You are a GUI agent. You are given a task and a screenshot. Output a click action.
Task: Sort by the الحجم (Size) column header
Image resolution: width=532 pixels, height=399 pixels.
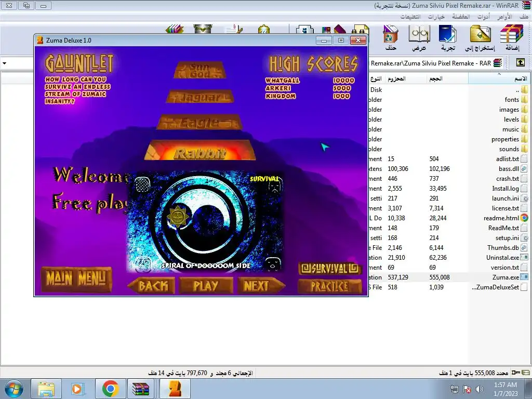point(447,79)
